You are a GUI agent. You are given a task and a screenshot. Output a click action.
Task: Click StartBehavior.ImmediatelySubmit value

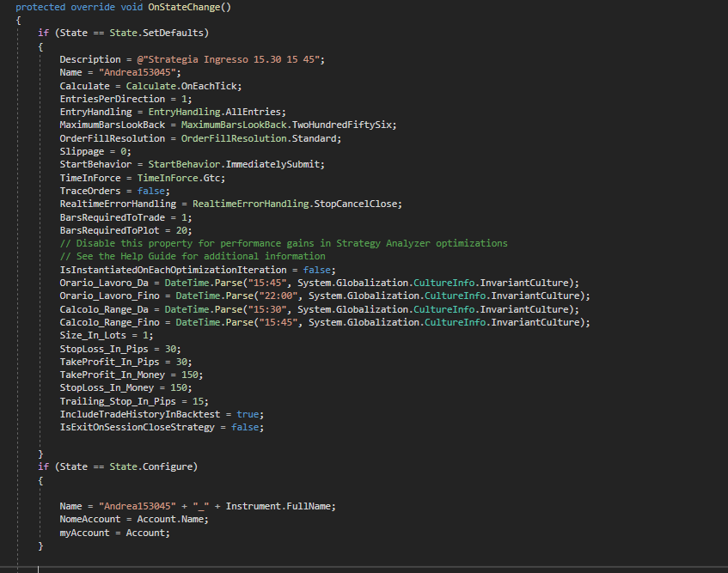(234, 164)
